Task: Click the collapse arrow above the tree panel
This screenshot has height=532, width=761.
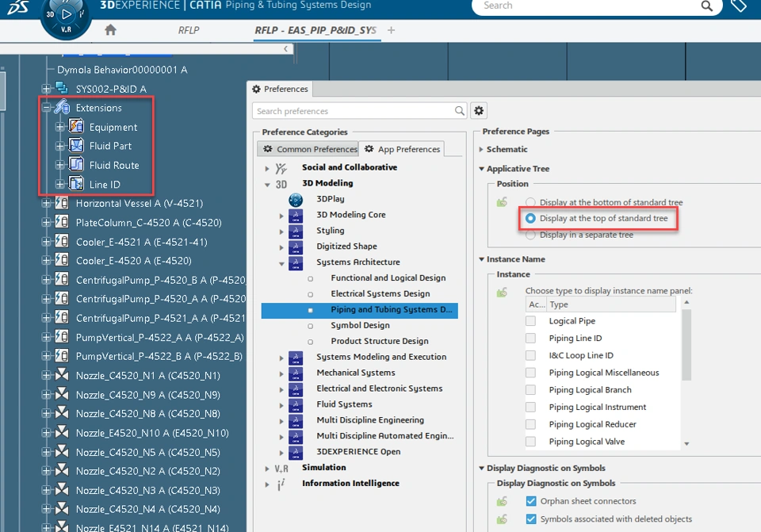Action: [286, 48]
